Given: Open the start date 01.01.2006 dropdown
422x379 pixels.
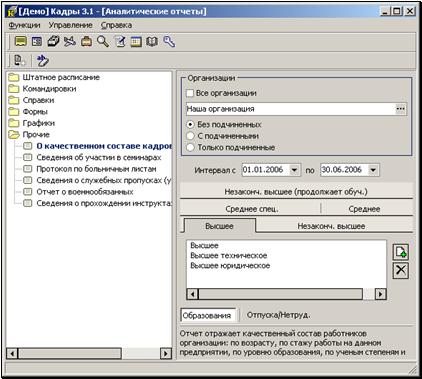Looking at the screenshot, I should click(x=294, y=170).
